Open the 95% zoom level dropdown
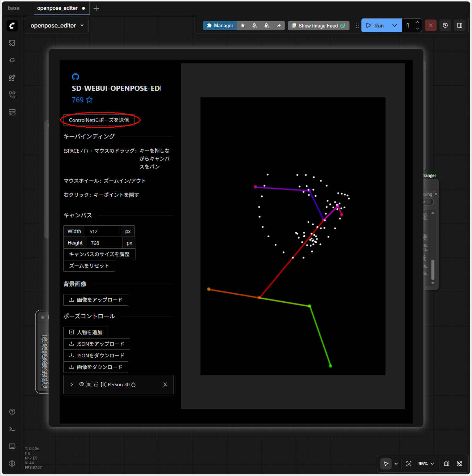The width and height of the screenshot is (472, 476). pyautogui.click(x=426, y=464)
